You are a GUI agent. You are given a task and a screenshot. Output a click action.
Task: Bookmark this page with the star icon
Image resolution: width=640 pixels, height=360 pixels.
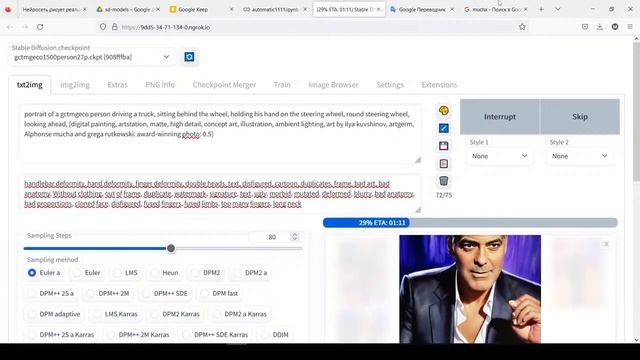(x=522, y=27)
